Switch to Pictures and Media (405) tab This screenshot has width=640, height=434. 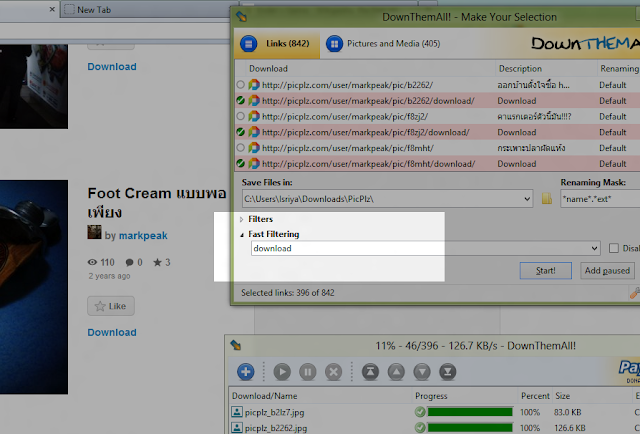[x=383, y=43]
